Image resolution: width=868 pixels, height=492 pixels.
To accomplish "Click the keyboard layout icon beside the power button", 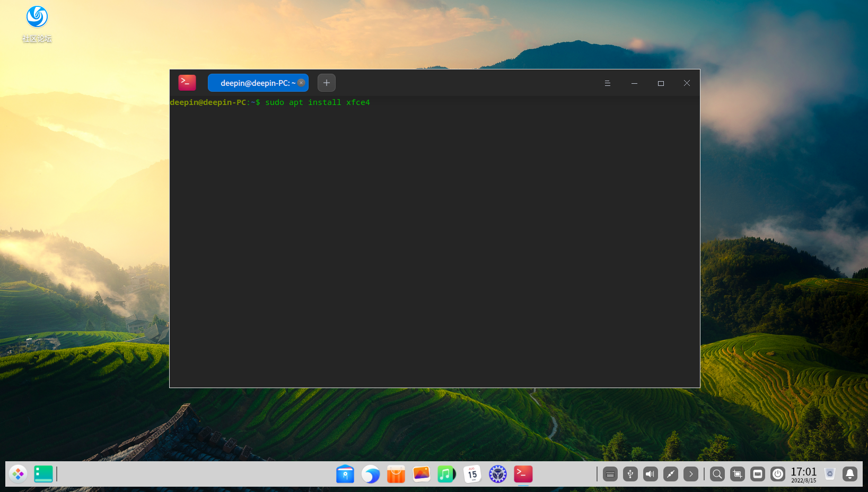I will click(x=758, y=474).
